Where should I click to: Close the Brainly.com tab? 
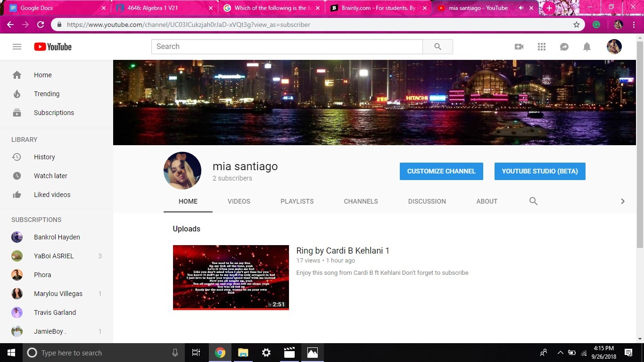coord(425,8)
